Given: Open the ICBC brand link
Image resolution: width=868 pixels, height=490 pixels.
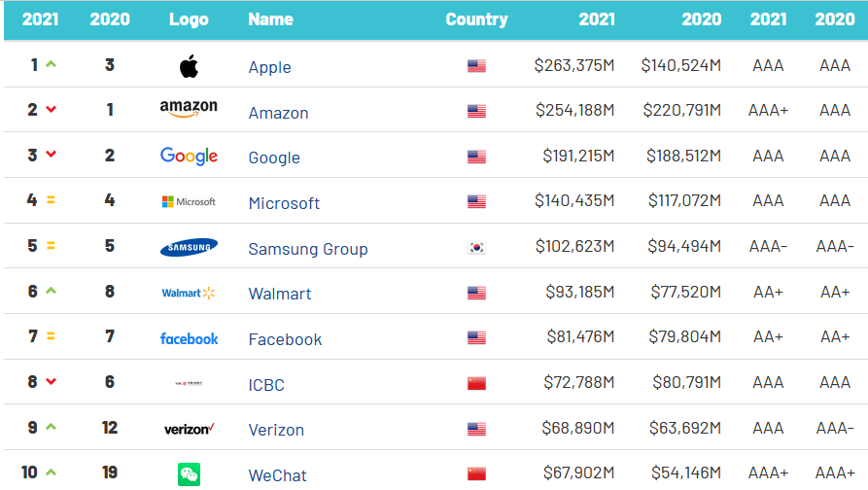Looking at the screenshot, I should pos(266,385).
